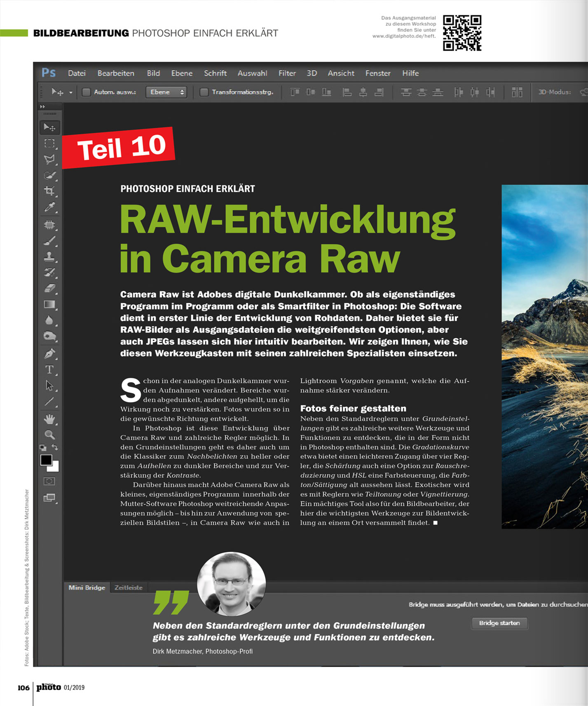Open the Schrift menu
588x706 pixels.
point(215,73)
